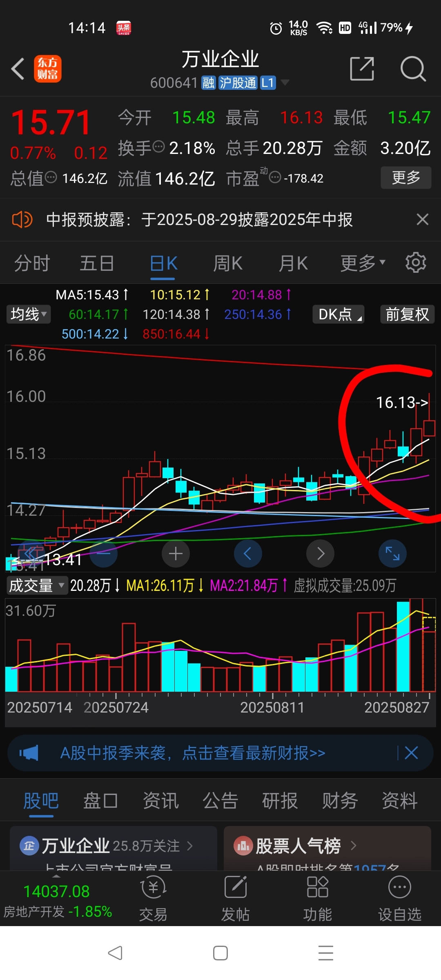Tap the 总值 info smiley icon

51,177
